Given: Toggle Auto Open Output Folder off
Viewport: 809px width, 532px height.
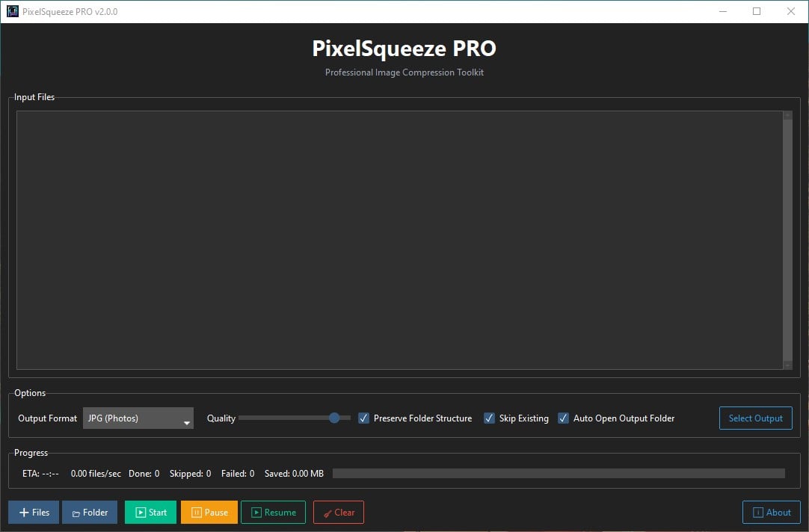Looking at the screenshot, I should click(563, 418).
